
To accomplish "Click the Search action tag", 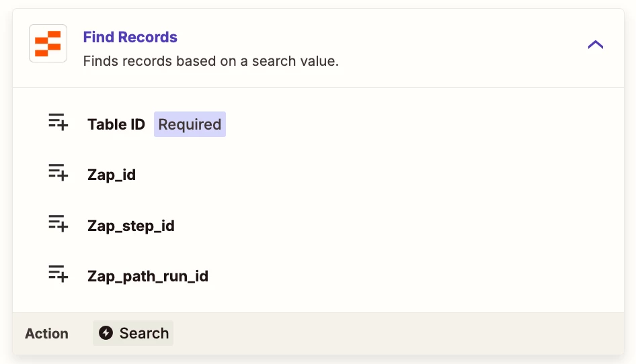I will (x=133, y=333).
